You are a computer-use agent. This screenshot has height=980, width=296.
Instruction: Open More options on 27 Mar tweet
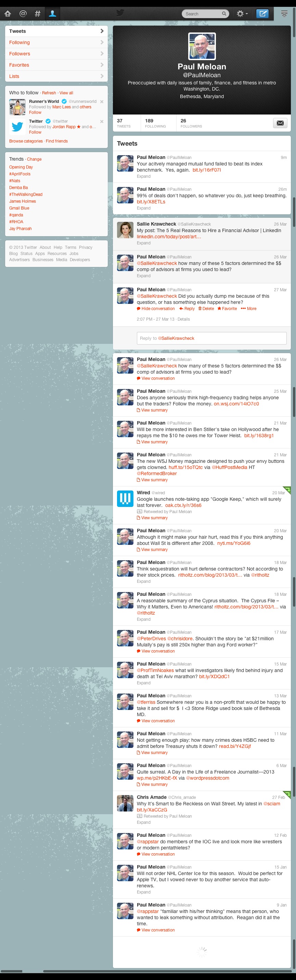click(248, 309)
